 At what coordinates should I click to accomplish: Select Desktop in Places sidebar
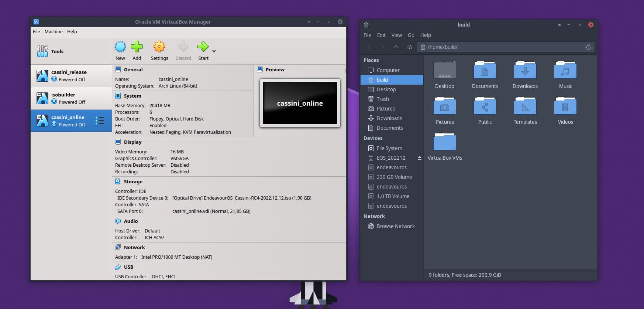point(392,89)
